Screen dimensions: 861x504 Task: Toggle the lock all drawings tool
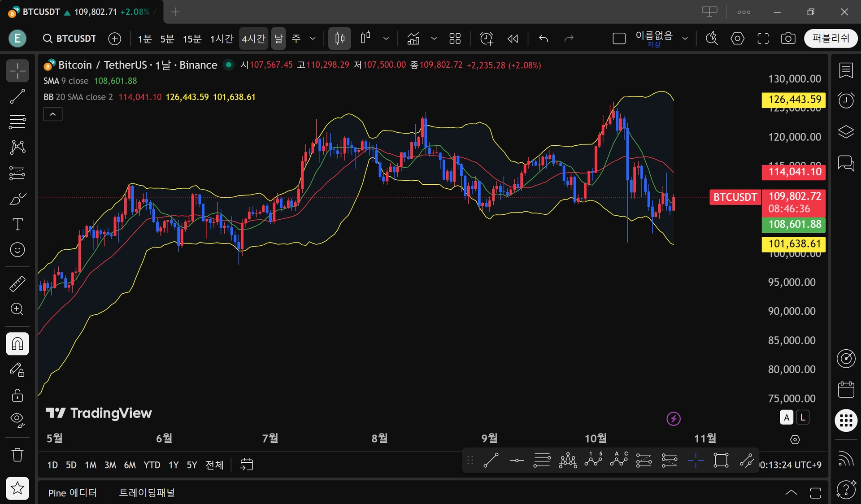coord(17,395)
